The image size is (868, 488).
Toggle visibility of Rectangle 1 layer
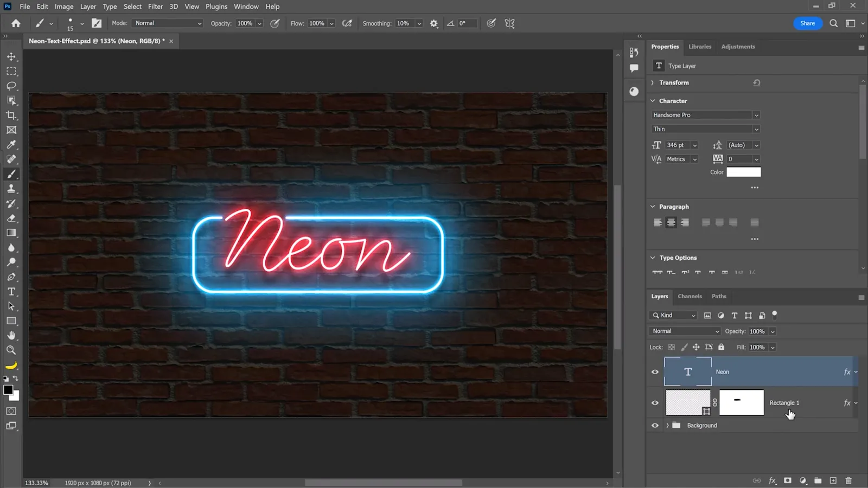pos(655,403)
